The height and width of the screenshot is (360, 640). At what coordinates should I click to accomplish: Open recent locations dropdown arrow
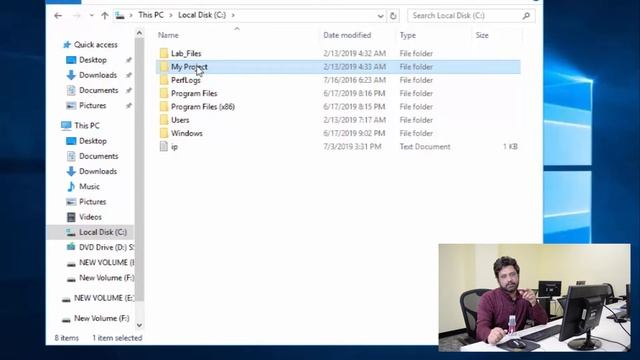point(91,16)
